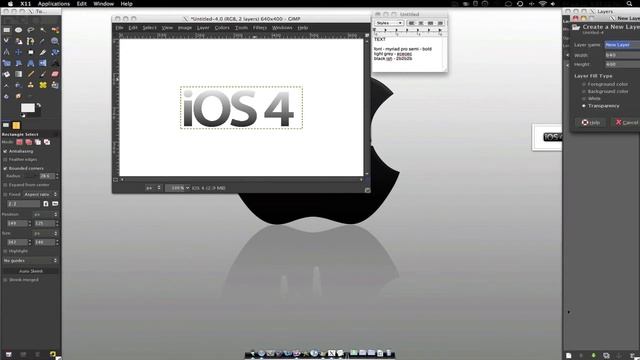The image size is (640, 360).
Task: Open the Styles dropdown in Untitled window
Action: point(389,23)
